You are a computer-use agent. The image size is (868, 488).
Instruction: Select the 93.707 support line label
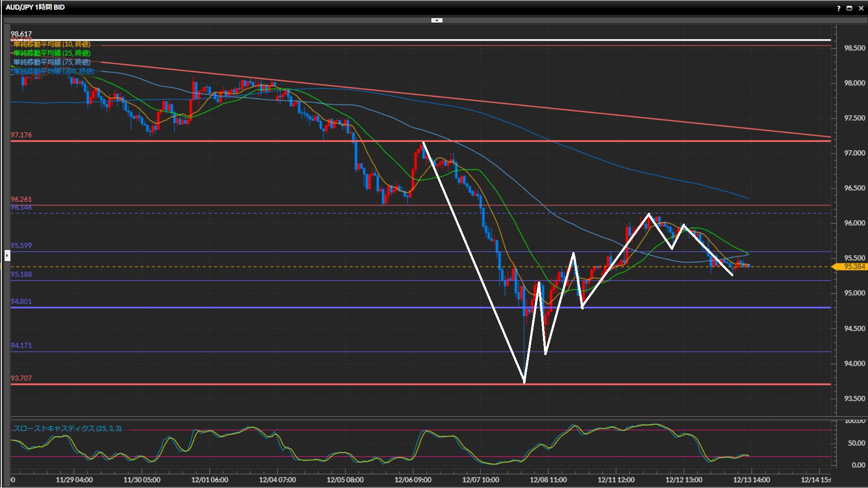pyautogui.click(x=21, y=378)
